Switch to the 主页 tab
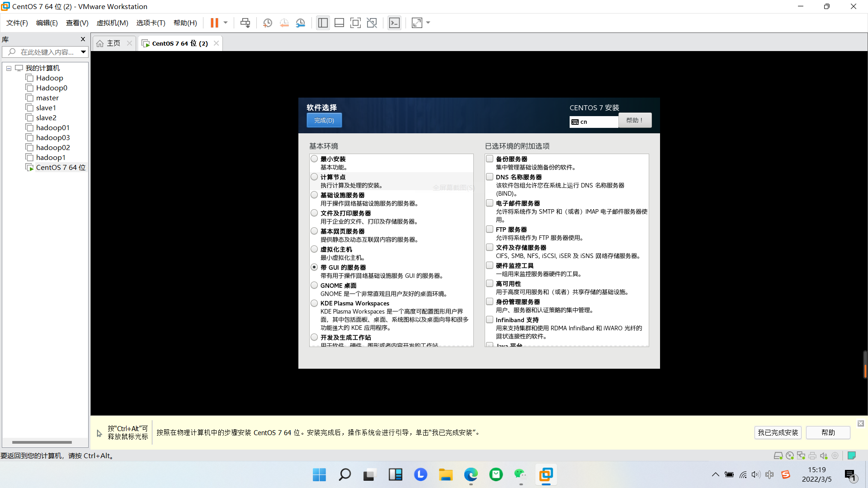Viewport: 868px width, 488px height. click(113, 43)
